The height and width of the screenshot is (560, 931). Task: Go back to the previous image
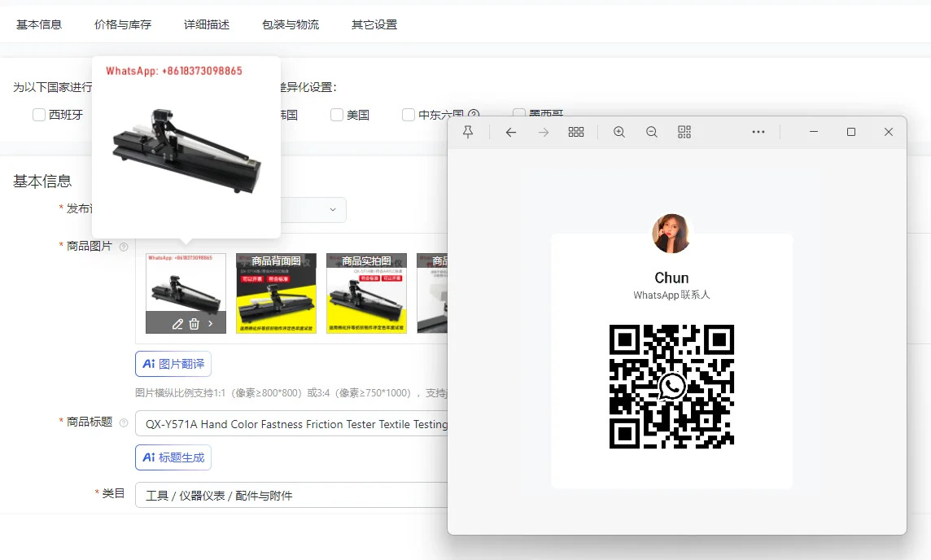510,132
